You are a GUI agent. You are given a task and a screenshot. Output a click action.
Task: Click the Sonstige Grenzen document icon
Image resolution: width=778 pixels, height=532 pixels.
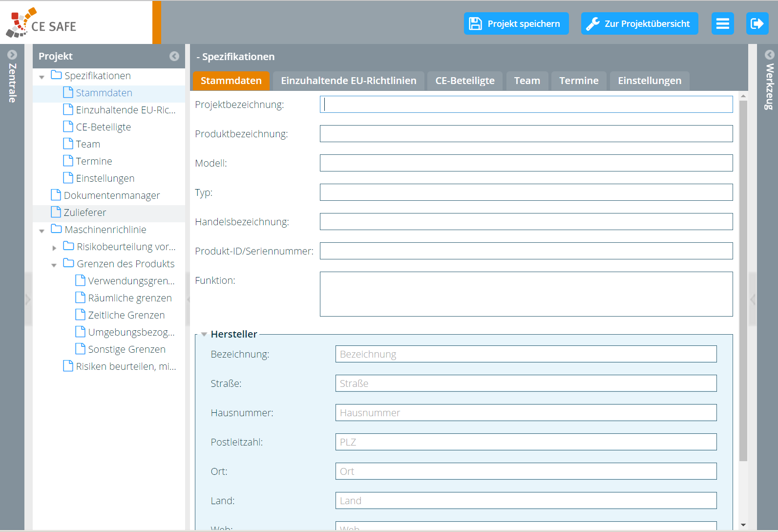pyautogui.click(x=81, y=349)
